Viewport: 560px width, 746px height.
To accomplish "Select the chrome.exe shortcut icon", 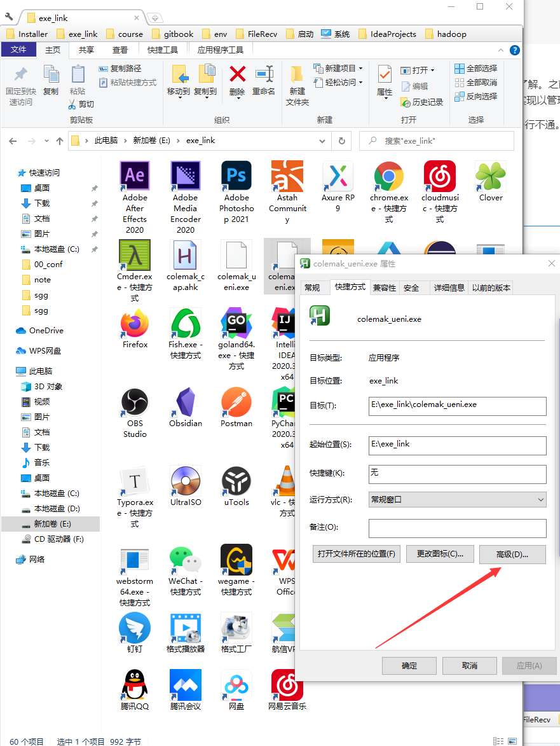I will point(389,176).
